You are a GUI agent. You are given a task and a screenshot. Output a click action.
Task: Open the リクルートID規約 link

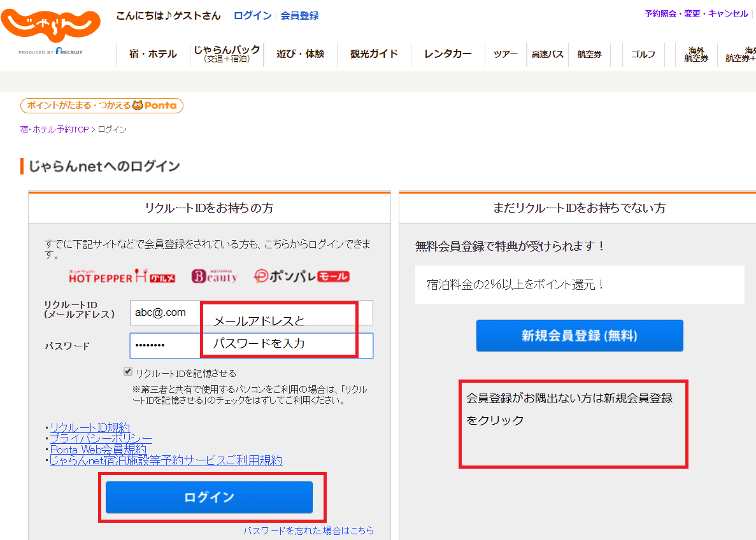[90, 428]
